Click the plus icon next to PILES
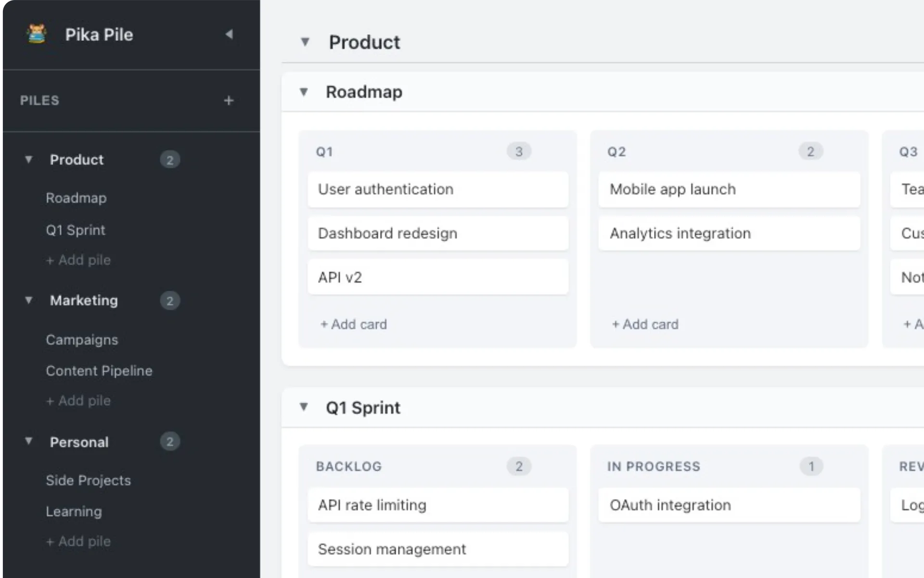This screenshot has height=578, width=924. coord(229,100)
